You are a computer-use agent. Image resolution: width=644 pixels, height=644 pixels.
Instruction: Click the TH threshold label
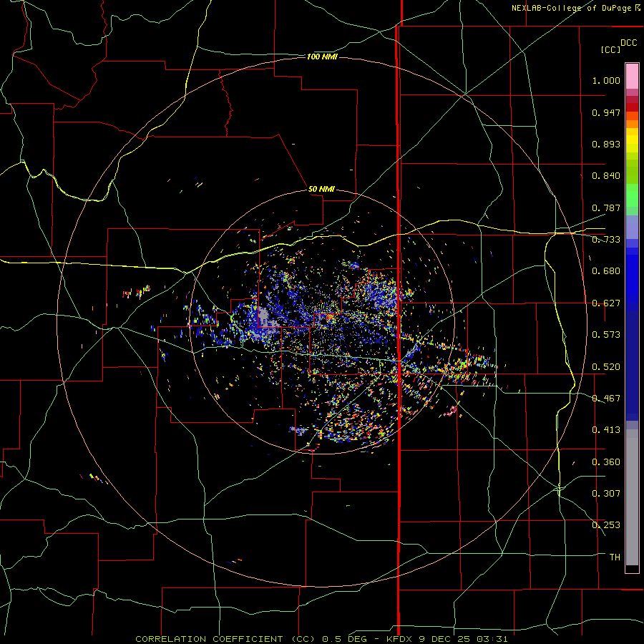click(x=615, y=557)
